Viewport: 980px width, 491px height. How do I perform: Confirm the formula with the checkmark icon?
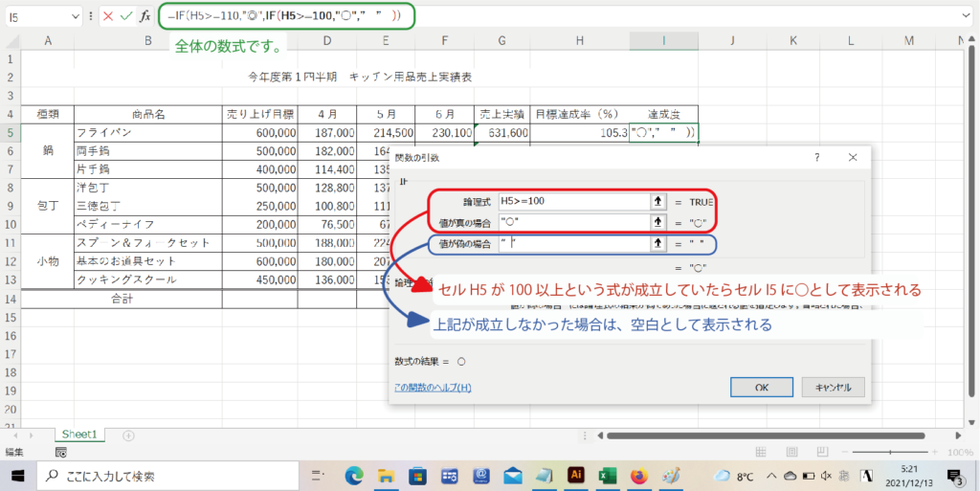(126, 17)
